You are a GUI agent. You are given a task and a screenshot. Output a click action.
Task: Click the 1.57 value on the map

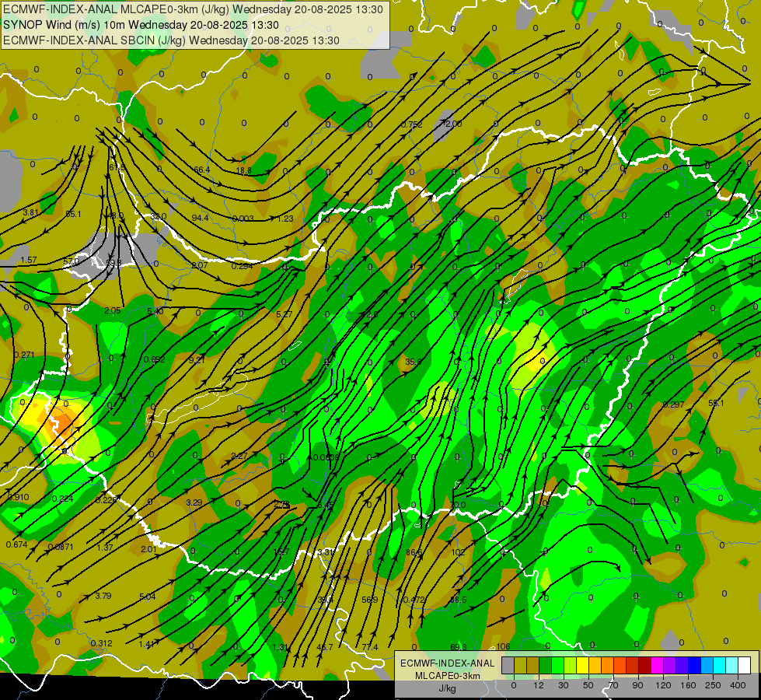point(29,260)
